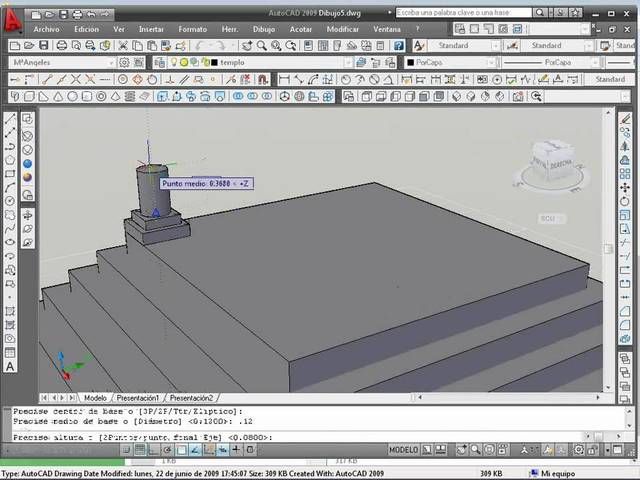Save the drawing with the Save icon

(43, 46)
